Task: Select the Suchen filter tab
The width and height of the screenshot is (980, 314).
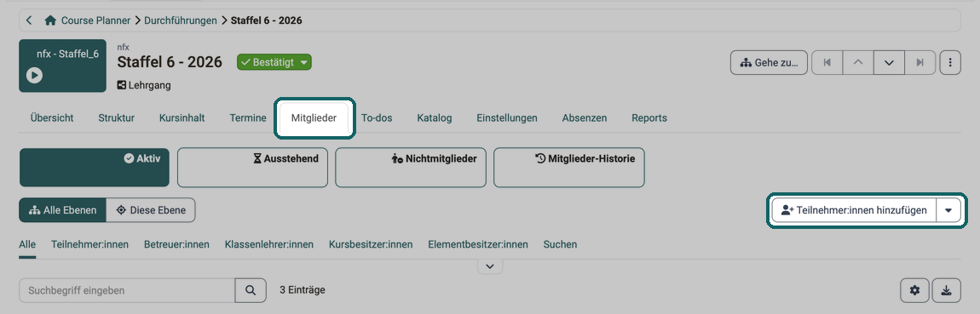Action: click(x=560, y=245)
